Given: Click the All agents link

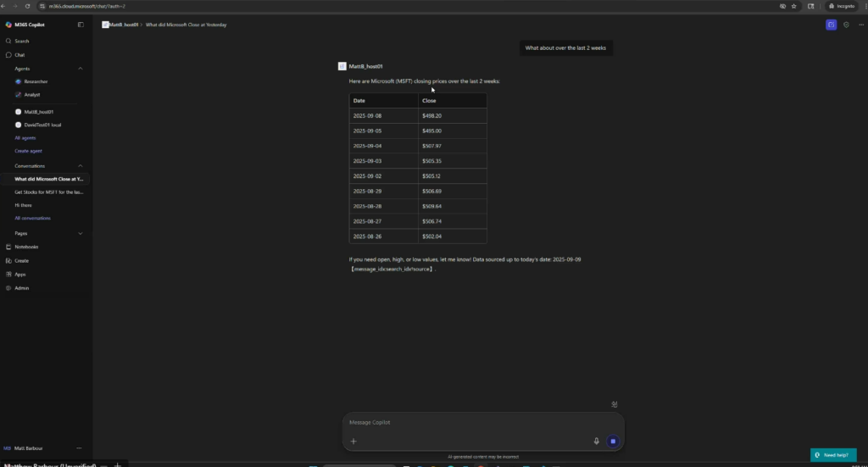Looking at the screenshot, I should click(25, 138).
